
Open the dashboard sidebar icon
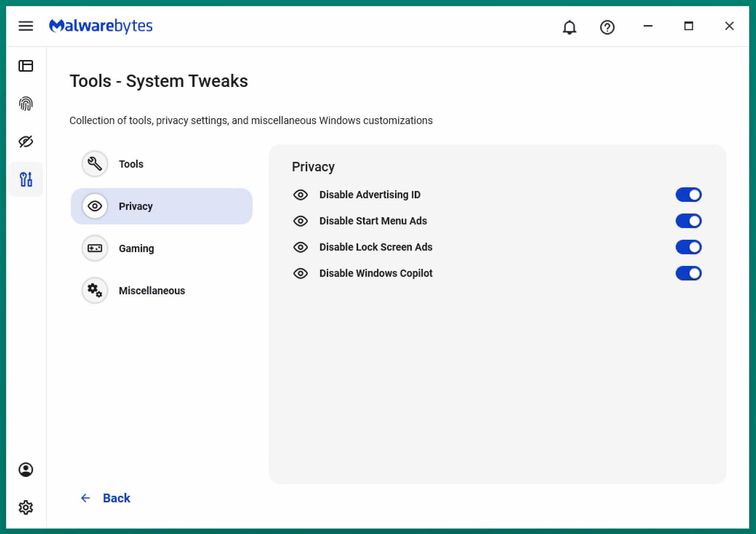(x=25, y=66)
